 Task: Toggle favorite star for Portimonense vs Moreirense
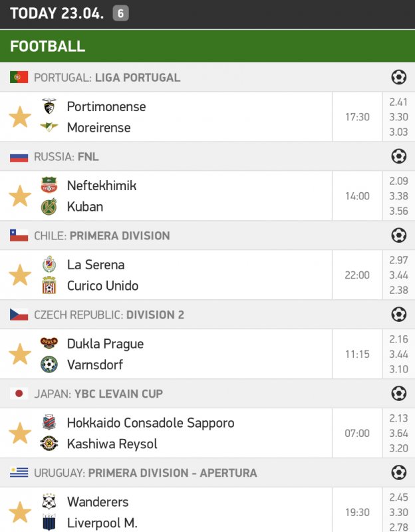click(x=20, y=117)
